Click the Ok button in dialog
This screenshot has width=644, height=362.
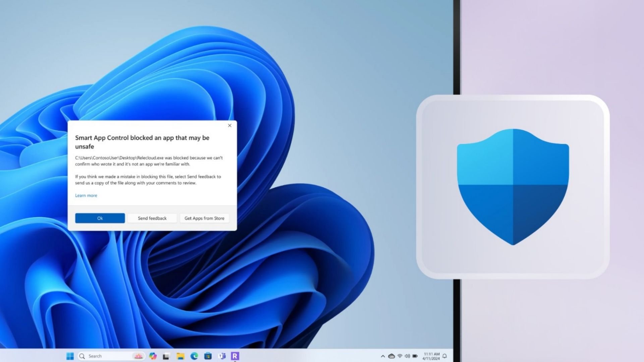(x=100, y=218)
